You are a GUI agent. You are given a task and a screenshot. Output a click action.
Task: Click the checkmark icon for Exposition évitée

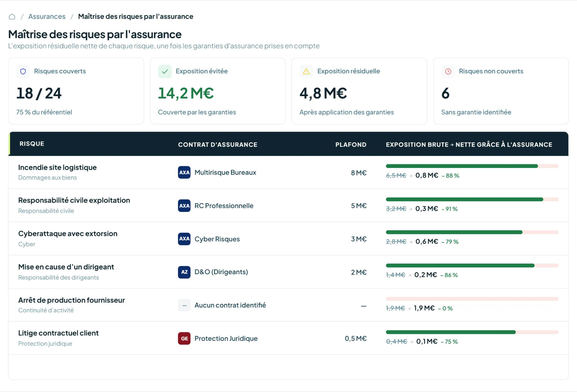click(165, 71)
